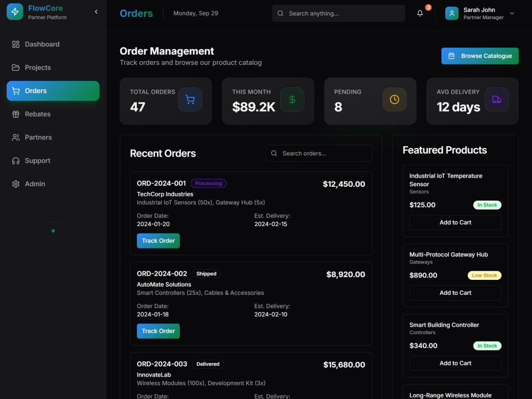Click Long-Range Wireless Module product title
Screen dimensions: 532x399
(450, 395)
